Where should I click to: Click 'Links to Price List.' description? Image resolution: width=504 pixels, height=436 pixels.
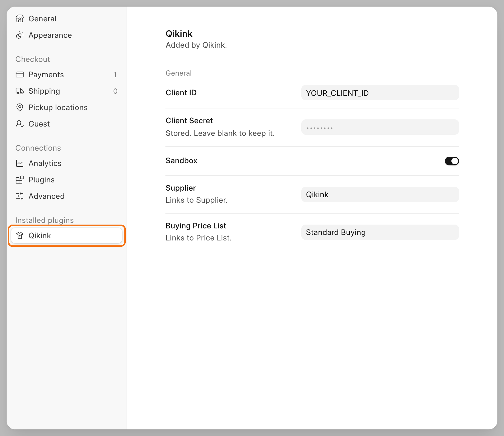point(198,238)
